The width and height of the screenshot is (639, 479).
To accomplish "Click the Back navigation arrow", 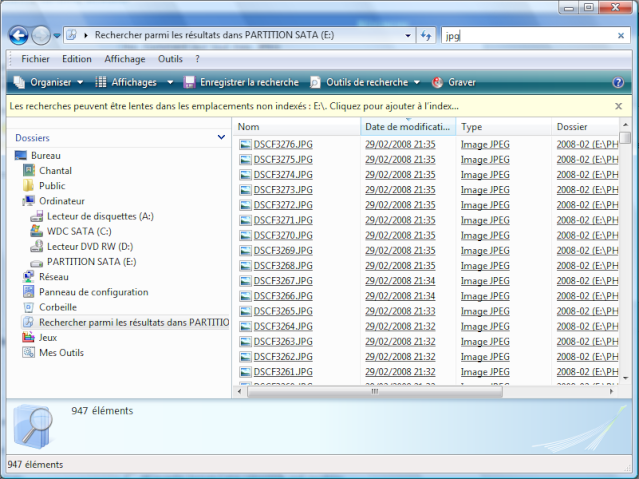I will [19, 35].
